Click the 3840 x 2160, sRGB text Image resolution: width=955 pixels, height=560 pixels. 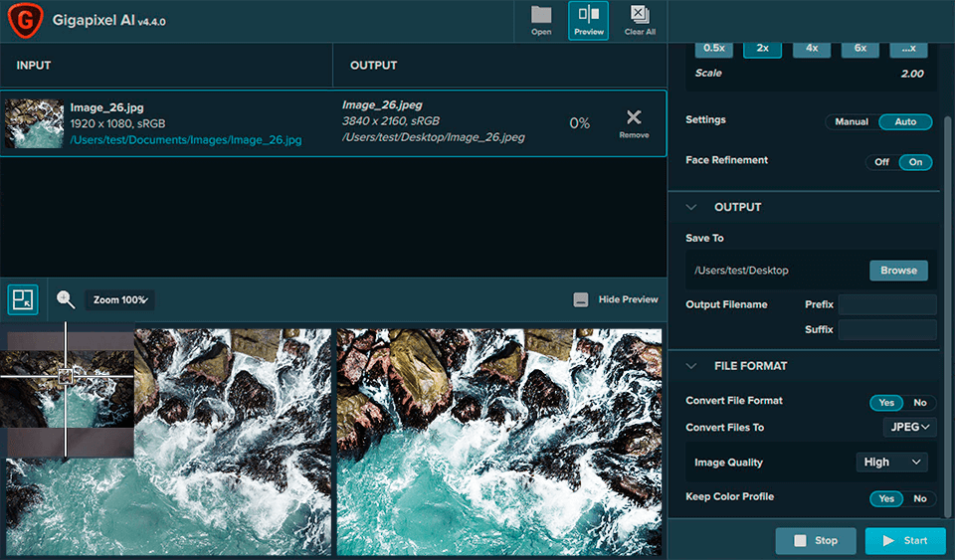pyautogui.click(x=390, y=121)
